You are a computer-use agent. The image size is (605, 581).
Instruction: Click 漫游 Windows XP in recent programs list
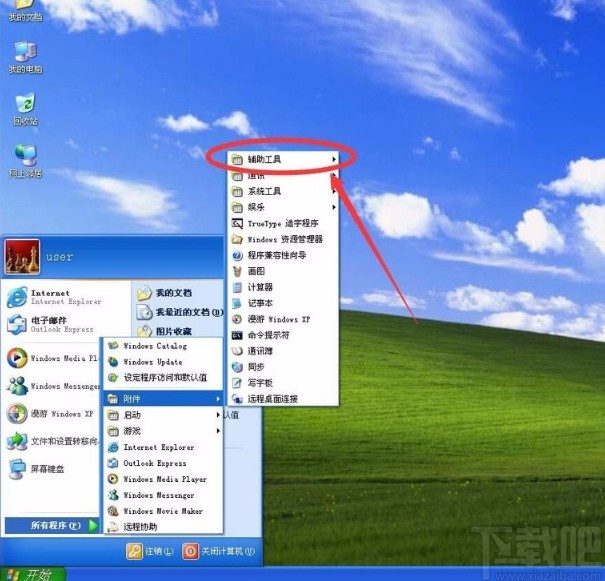50,414
